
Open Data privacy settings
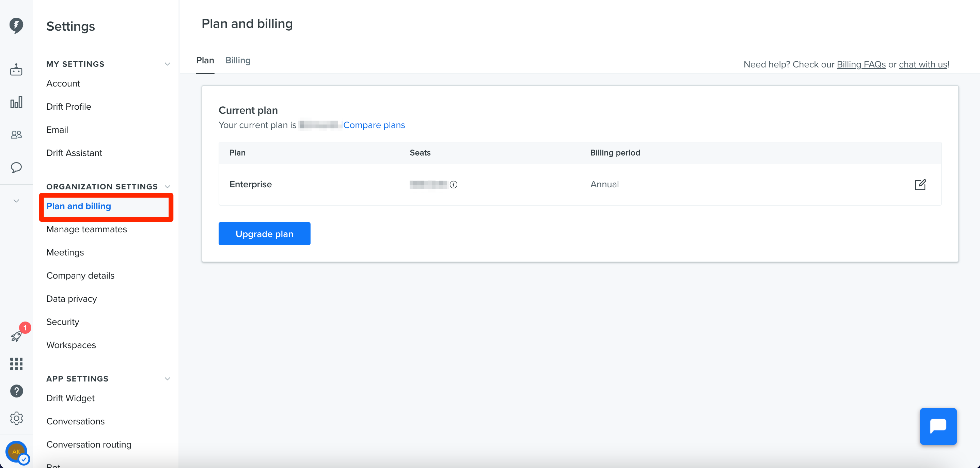coord(72,299)
